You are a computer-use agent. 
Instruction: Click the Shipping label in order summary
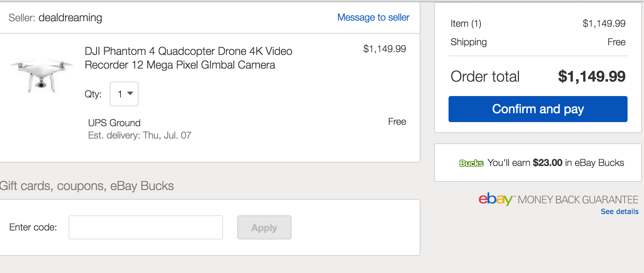pyautogui.click(x=468, y=42)
